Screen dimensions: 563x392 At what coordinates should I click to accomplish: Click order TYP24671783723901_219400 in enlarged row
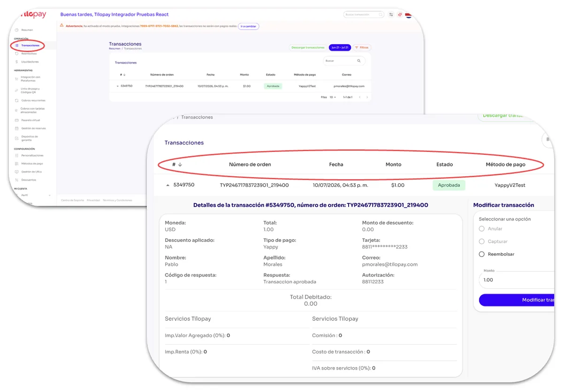coord(254,185)
